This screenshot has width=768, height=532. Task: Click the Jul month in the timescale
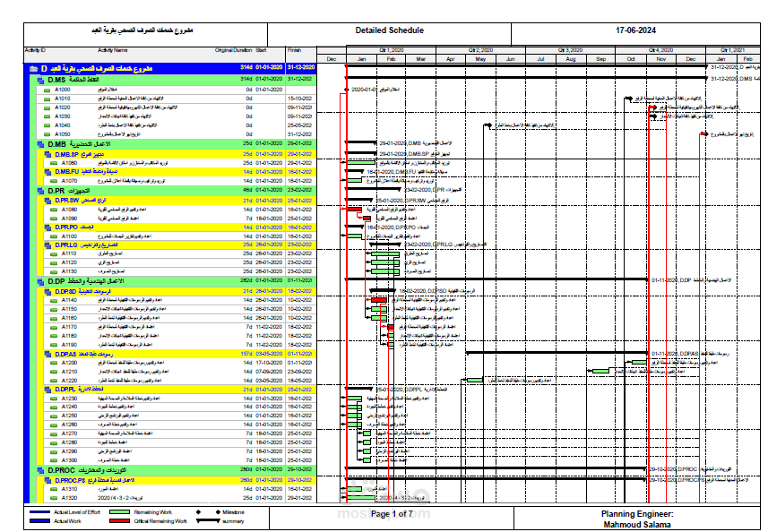coord(540,59)
